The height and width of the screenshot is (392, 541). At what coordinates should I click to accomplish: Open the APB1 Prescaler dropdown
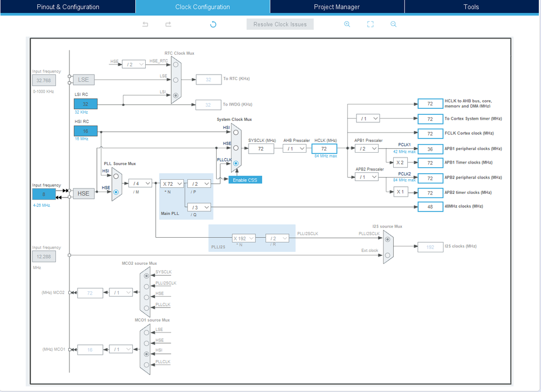[367, 149]
